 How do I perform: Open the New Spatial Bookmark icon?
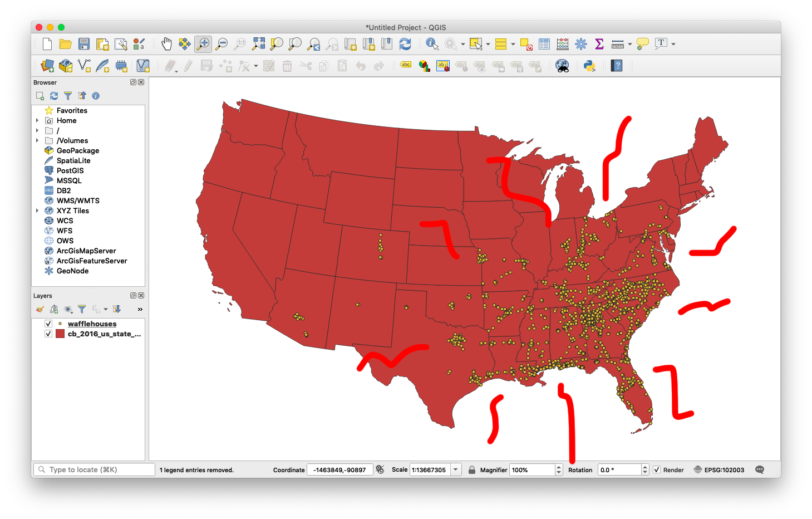click(368, 44)
